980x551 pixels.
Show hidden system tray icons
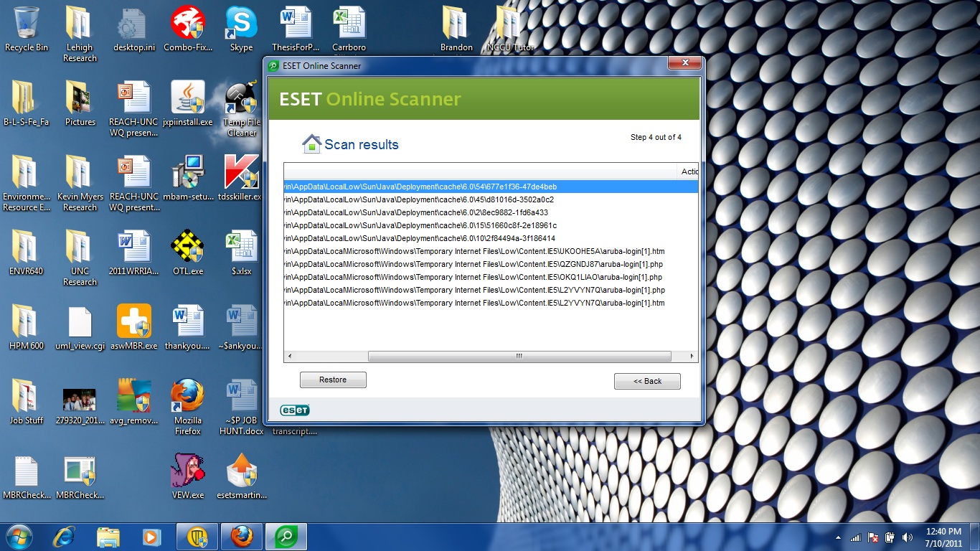839,537
